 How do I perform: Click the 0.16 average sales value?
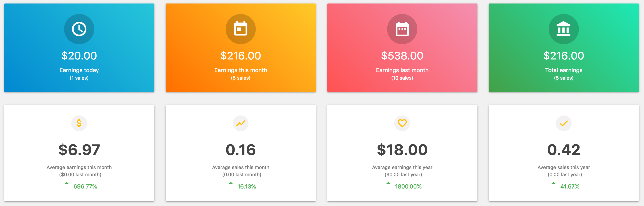pos(240,150)
